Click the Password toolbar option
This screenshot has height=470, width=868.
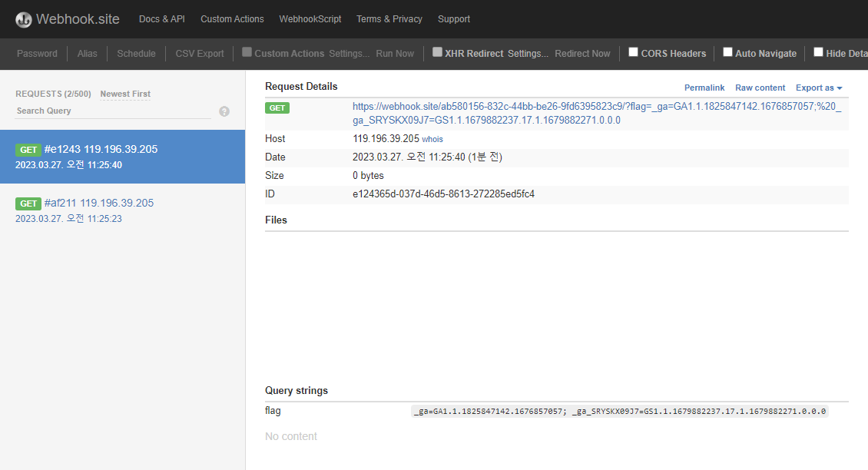click(37, 54)
